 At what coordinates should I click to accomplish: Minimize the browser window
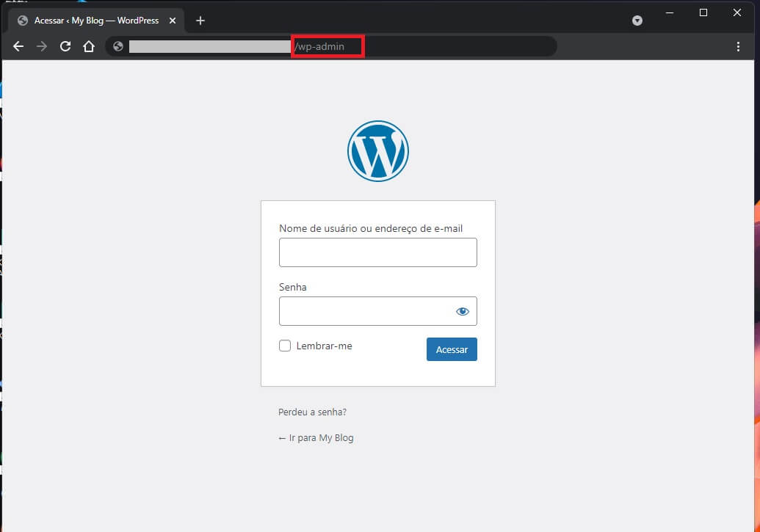pyautogui.click(x=670, y=13)
